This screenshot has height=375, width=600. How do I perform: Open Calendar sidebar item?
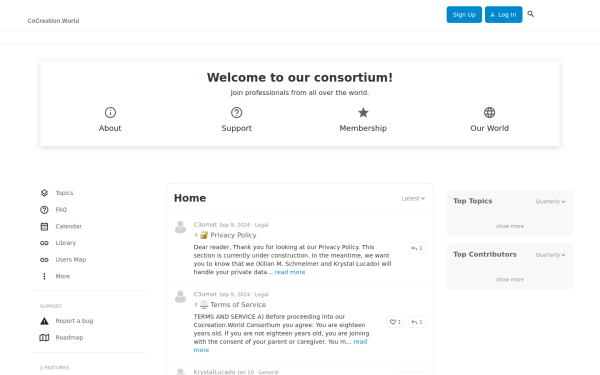tap(68, 227)
